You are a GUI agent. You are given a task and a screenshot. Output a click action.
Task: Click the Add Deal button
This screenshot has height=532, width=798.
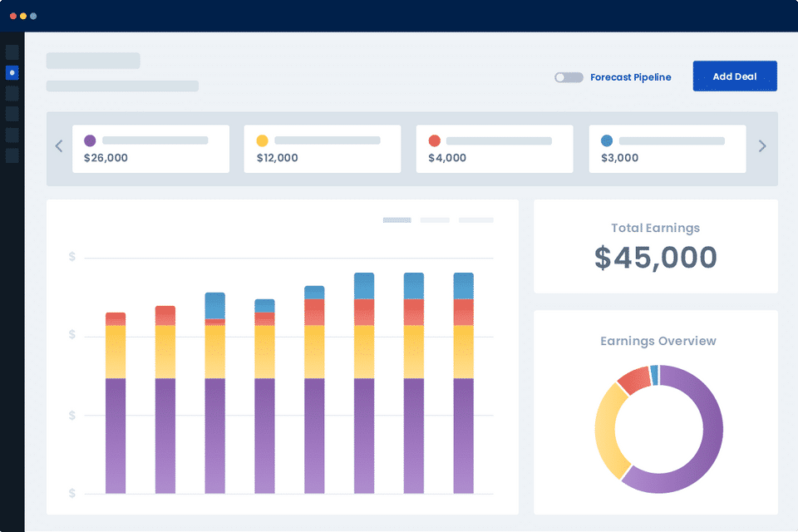tap(735, 76)
